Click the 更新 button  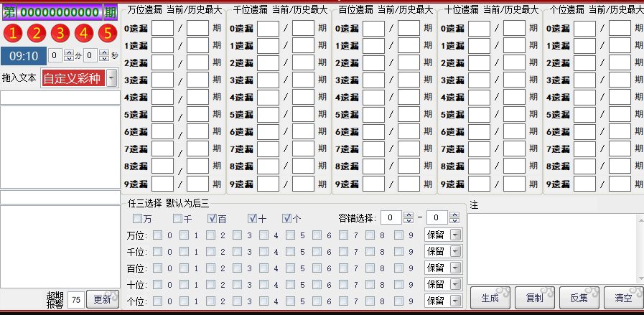(x=102, y=300)
